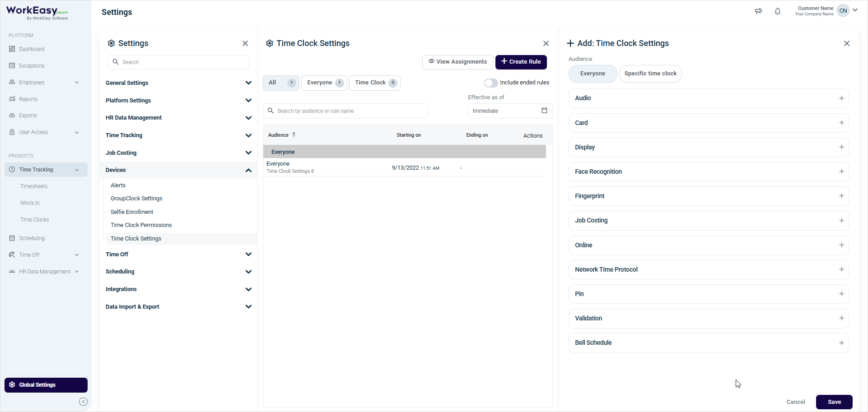
Task: Open Exceptions from the sidebar
Action: (32, 66)
